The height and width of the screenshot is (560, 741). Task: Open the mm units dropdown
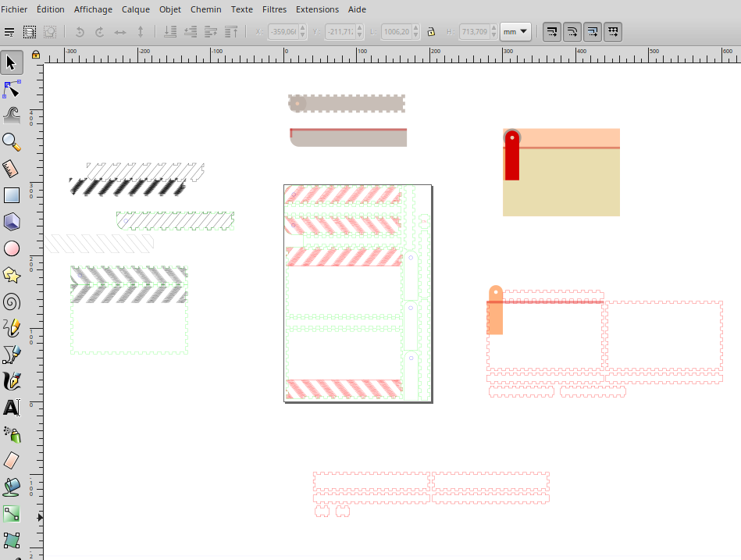pos(515,32)
